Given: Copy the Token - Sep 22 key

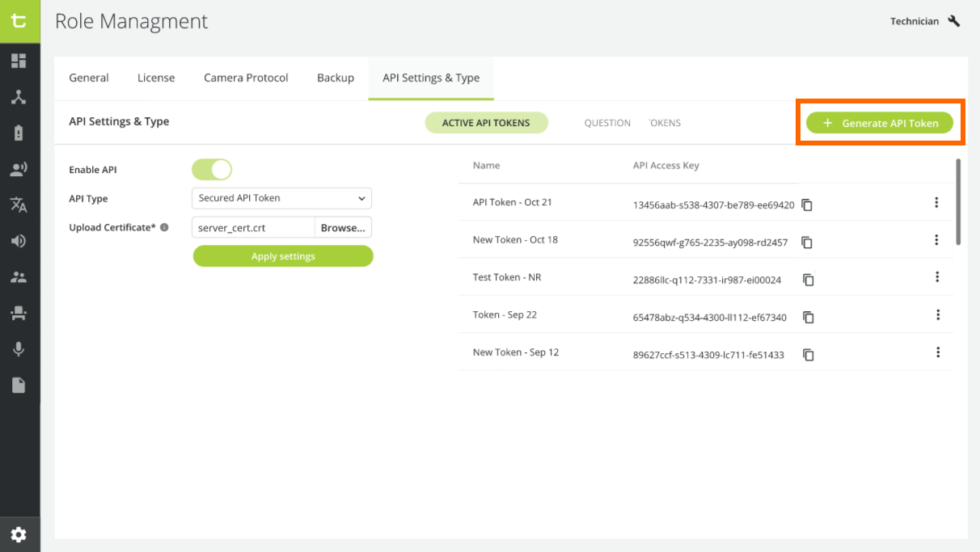Looking at the screenshot, I should coord(808,317).
